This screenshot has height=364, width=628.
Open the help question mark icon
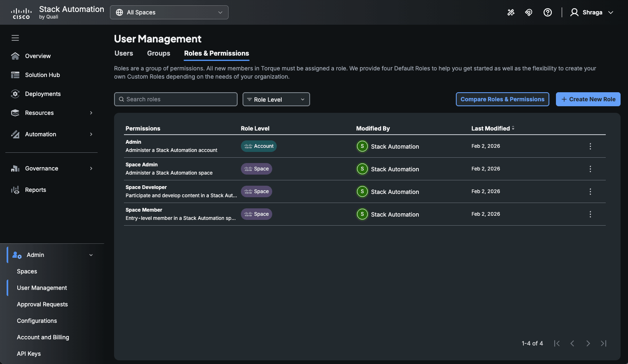point(548,12)
